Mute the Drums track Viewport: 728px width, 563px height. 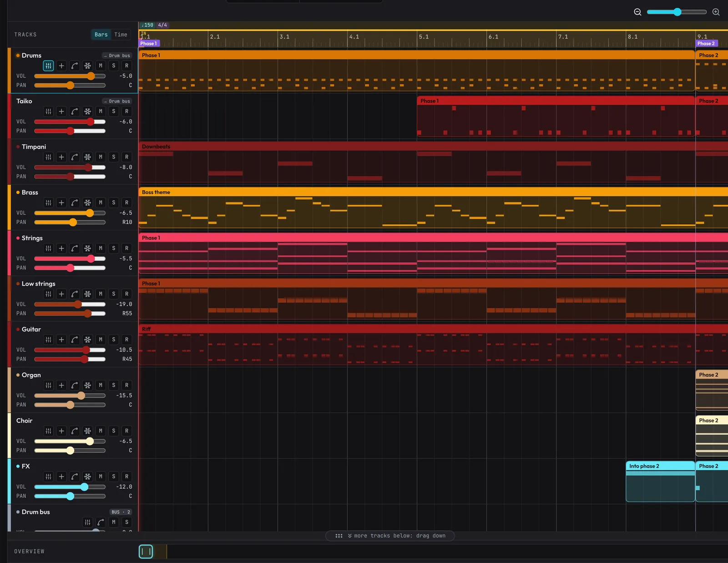[x=101, y=66]
